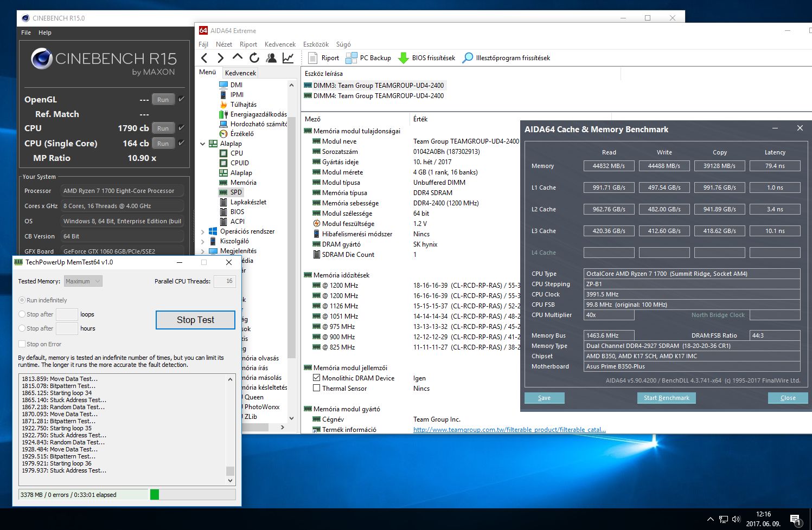Expand the Operációs rendszer tree node
This screenshot has width=812, height=530.
203,231
